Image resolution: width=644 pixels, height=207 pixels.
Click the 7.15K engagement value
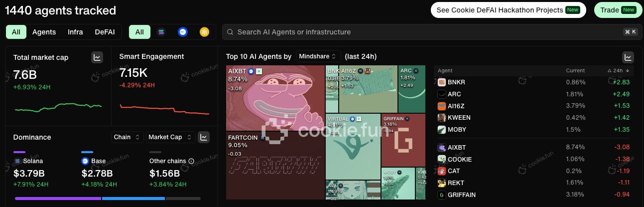click(133, 73)
